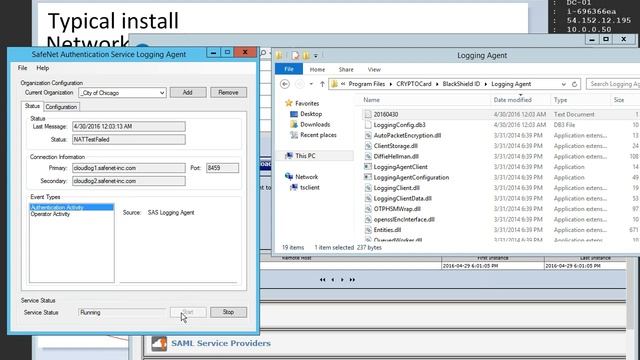Click the Add organization button
This screenshot has height=360, width=640.
[188, 93]
